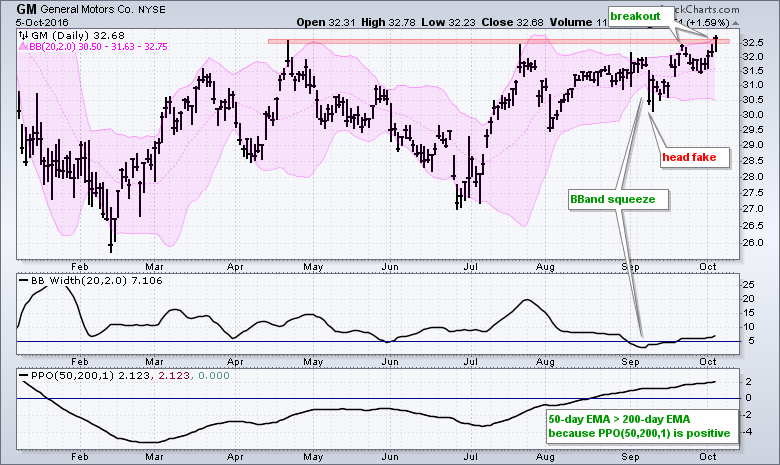Image resolution: width=780 pixels, height=465 pixels.
Task: Click the Jun label under BB Width panel
Action: [x=390, y=362]
